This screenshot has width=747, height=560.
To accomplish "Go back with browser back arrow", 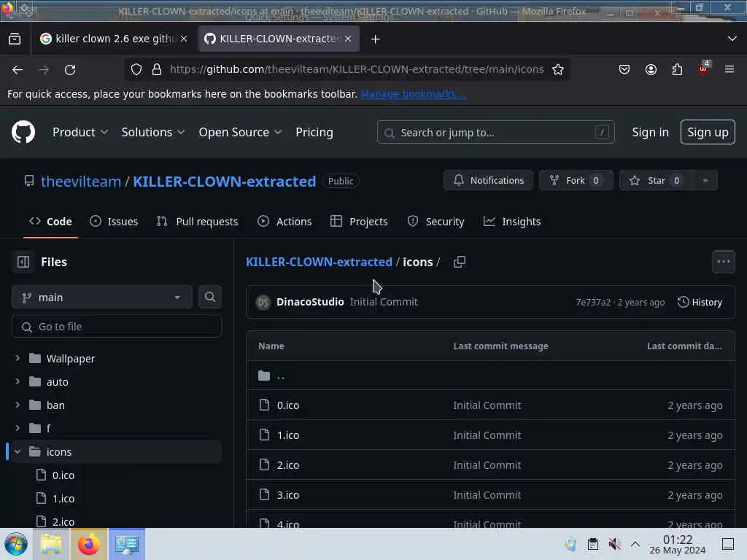I will pos(18,69).
